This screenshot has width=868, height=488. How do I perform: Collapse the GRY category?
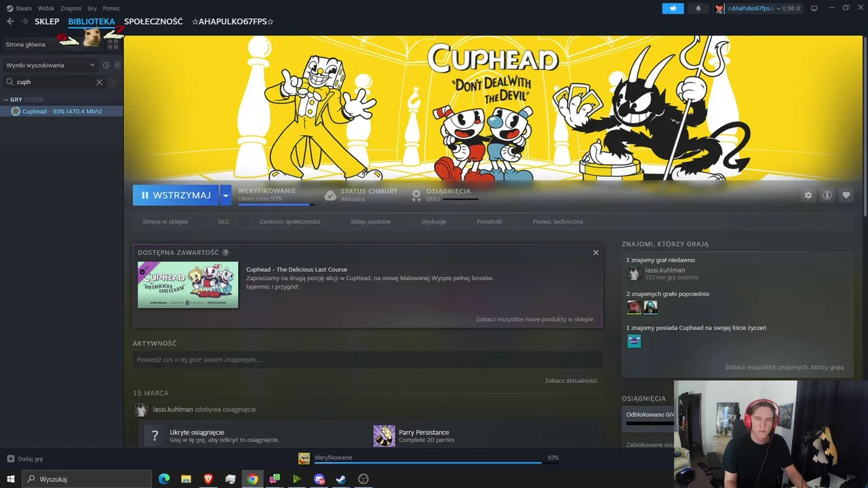(x=6, y=100)
